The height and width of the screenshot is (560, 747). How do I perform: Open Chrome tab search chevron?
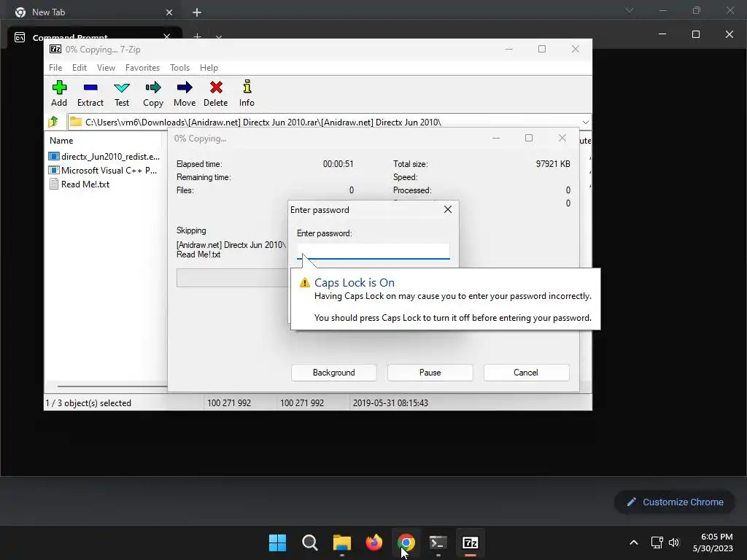coord(630,10)
